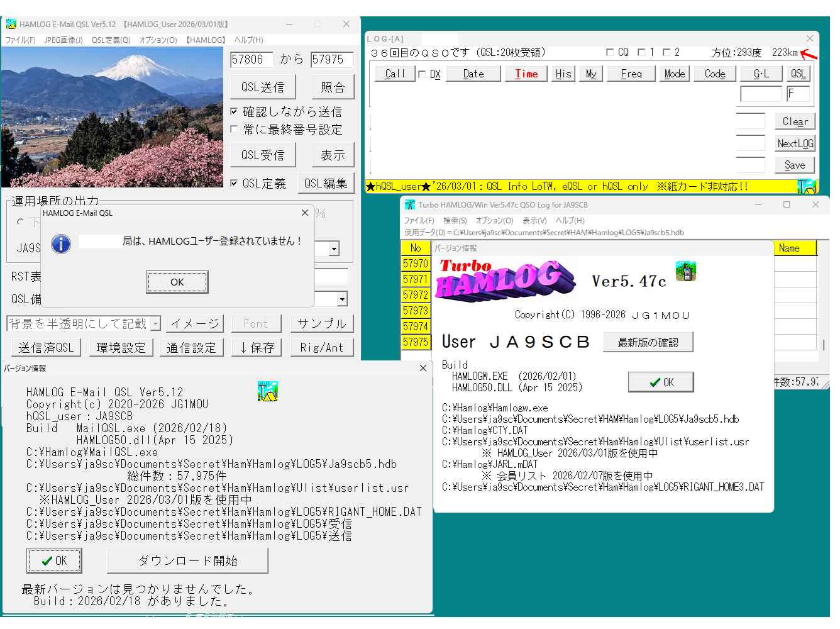Click the handheld radio icon beside Ver5.47c
The height and width of the screenshot is (629, 840).
click(x=685, y=271)
